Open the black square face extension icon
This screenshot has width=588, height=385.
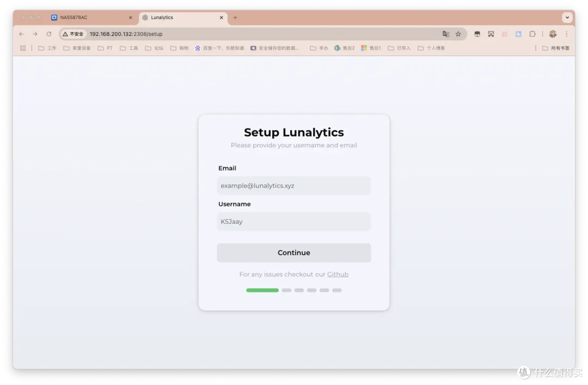click(477, 34)
